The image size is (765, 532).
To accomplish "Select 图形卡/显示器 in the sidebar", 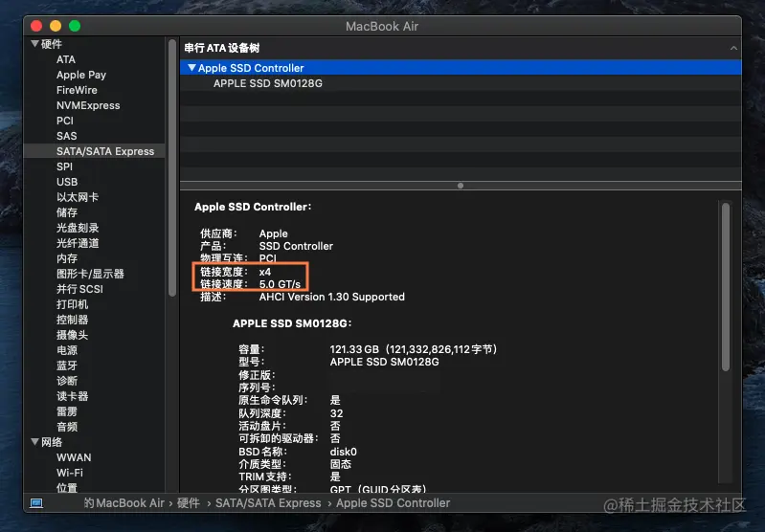I will [90, 274].
